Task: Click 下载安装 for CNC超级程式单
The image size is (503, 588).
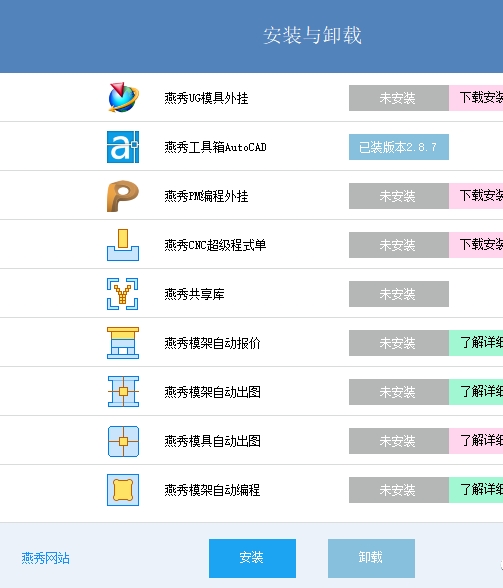Action: tap(476, 245)
